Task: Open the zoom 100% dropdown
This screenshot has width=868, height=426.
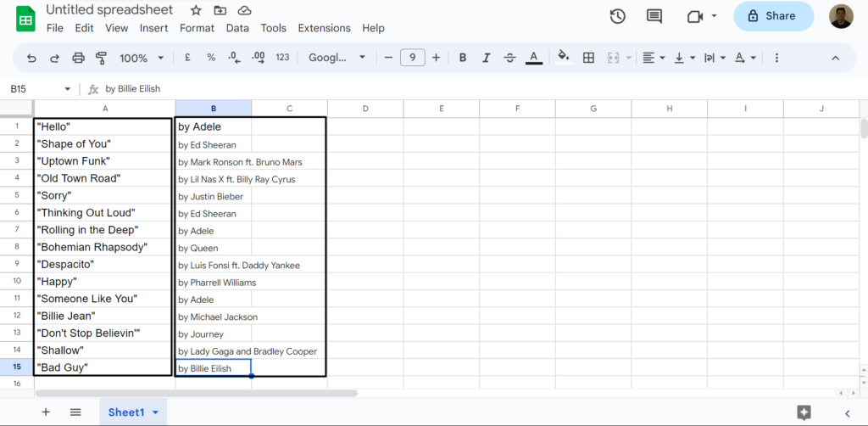Action: [142, 58]
